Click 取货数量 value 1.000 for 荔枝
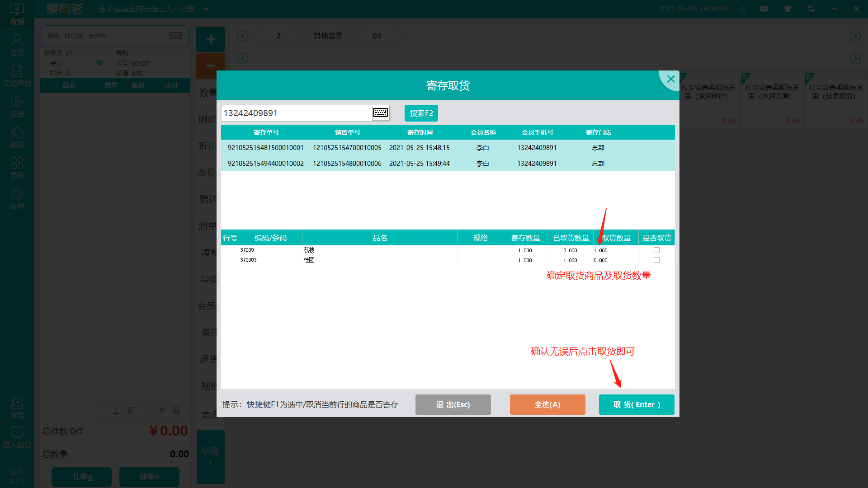 pyautogui.click(x=616, y=250)
